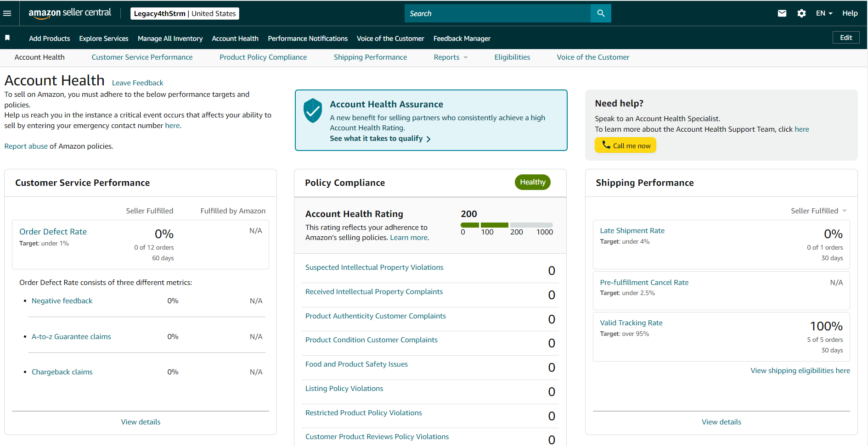Viewport: 868px width, 446px height.
Task: Open the Order Defect Rate link
Action: pyautogui.click(x=53, y=232)
